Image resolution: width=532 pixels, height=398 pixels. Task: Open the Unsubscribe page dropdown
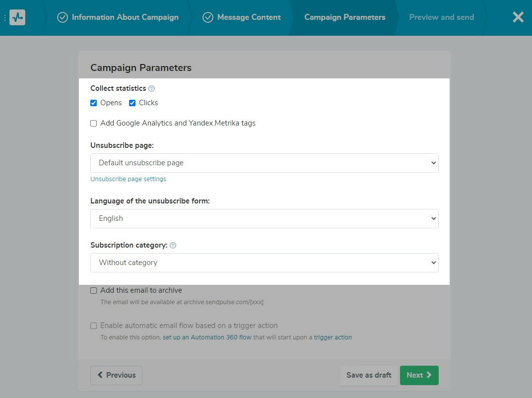[x=264, y=163]
